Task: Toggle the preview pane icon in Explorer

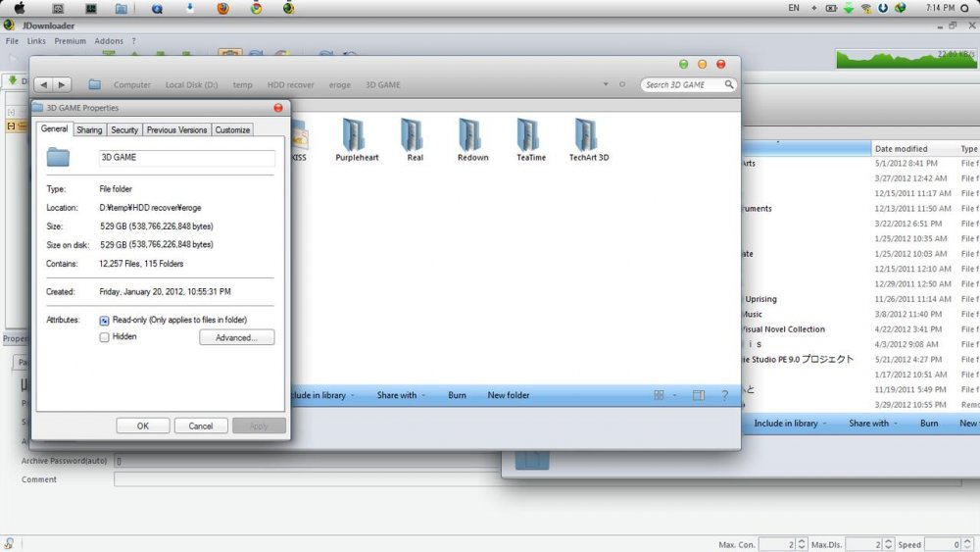Action: pyautogui.click(x=698, y=395)
